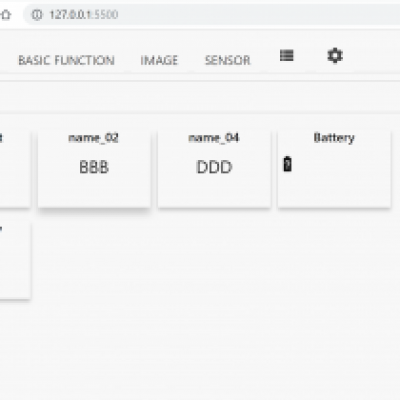
Task: Click blank area below BBB in name_02 card
Action: [94, 192]
